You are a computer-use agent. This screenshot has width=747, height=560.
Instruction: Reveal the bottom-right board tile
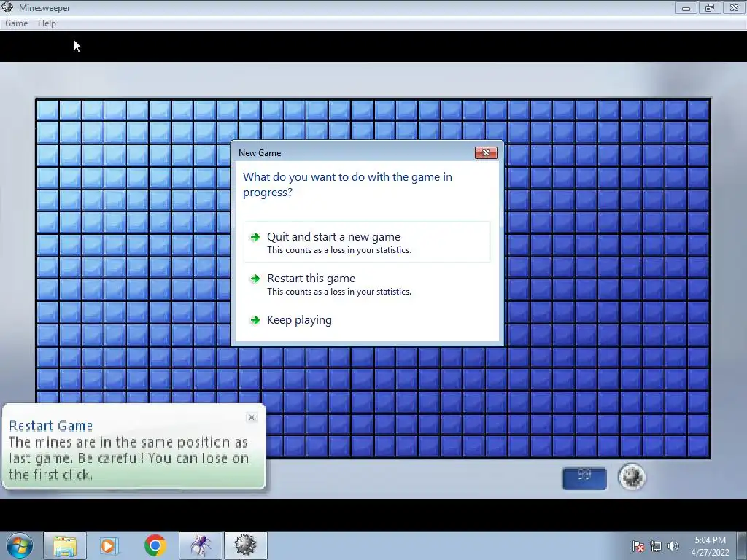(x=698, y=446)
